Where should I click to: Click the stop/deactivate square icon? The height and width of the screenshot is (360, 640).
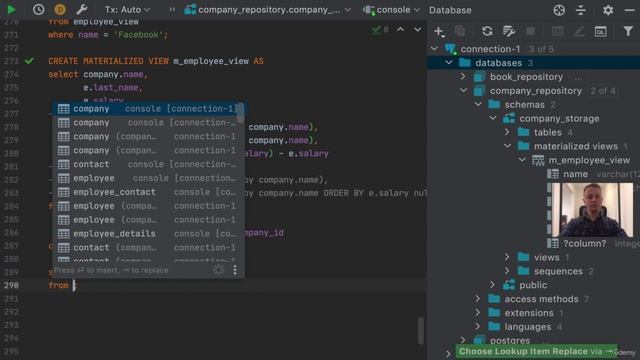click(x=530, y=31)
